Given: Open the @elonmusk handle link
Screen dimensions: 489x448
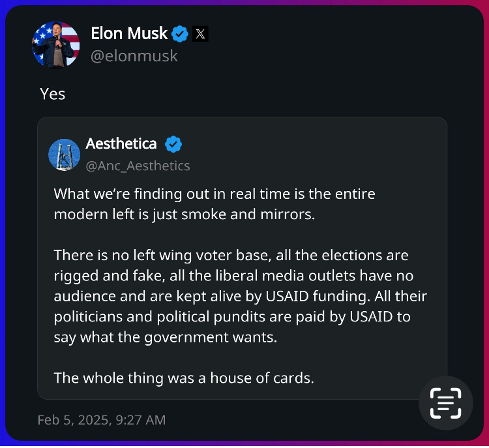Looking at the screenshot, I should [x=134, y=56].
